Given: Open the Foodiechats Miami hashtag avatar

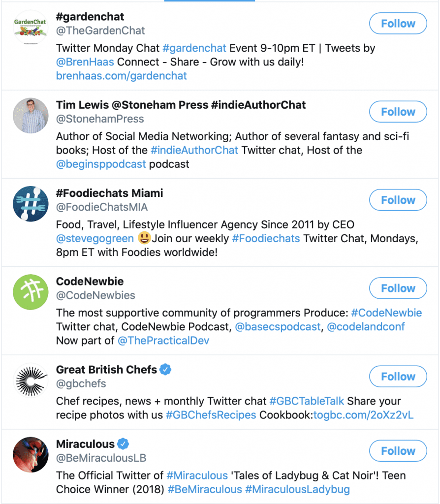Looking at the screenshot, I should click(31, 204).
